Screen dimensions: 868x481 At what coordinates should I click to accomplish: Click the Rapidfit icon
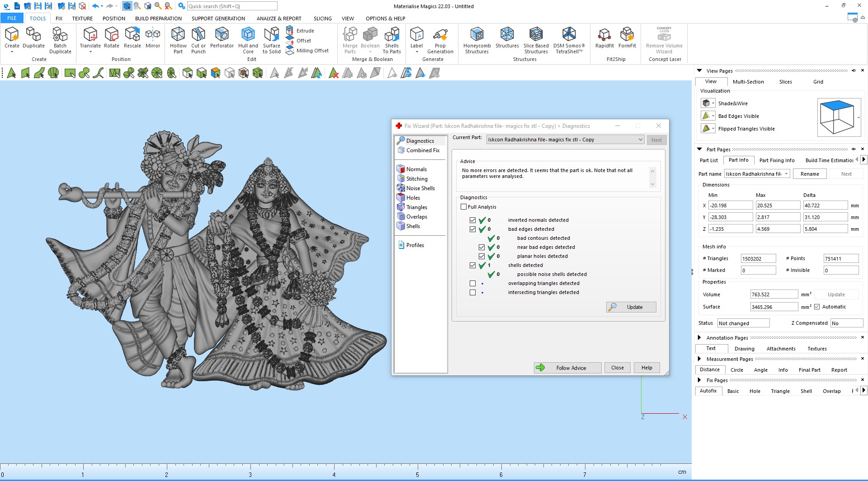pyautogui.click(x=604, y=34)
